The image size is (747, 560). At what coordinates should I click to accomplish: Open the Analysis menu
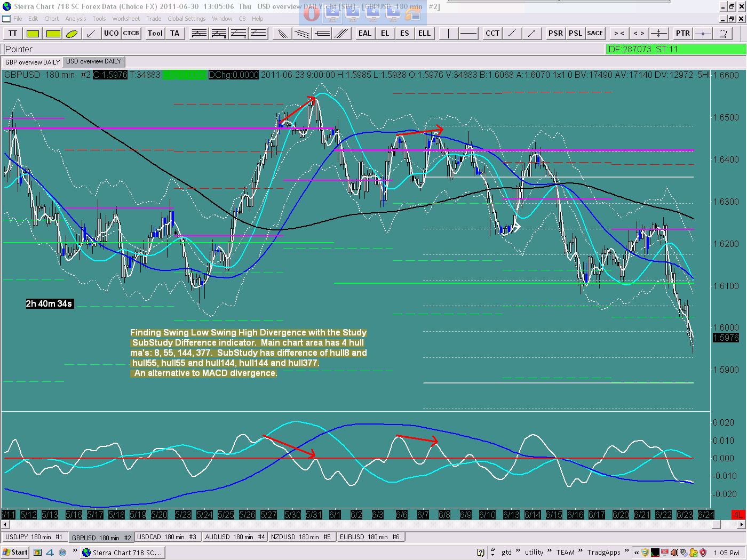[76, 19]
